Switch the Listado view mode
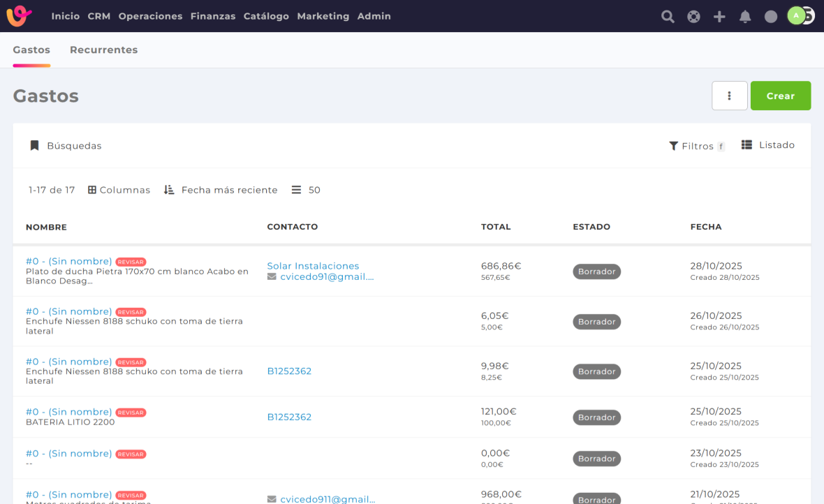Screen dimensions: 824x504 pos(768,145)
